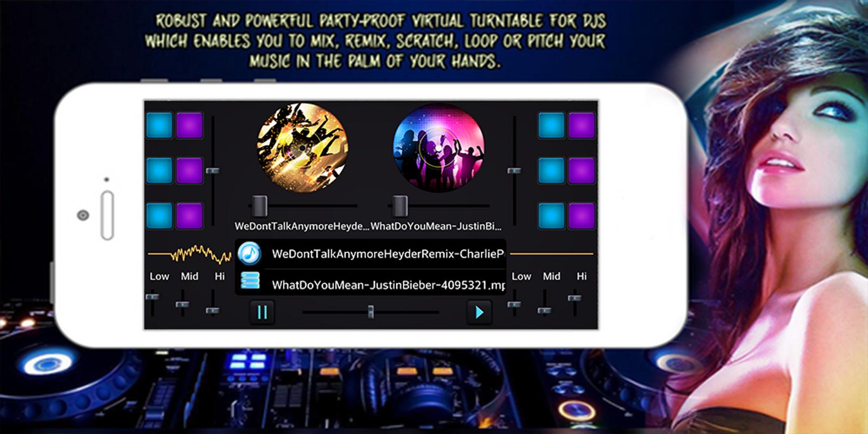This screenshot has width=868, height=434.
Task: Click the Mid label on right deck
Action: click(x=552, y=276)
